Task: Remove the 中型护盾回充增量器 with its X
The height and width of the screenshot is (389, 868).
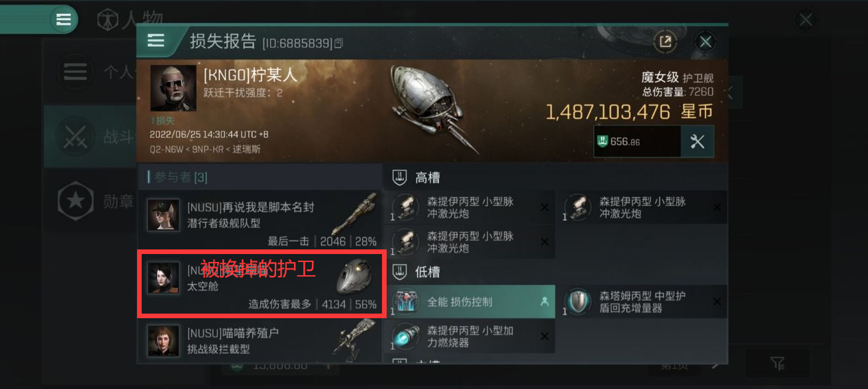Action: (716, 302)
